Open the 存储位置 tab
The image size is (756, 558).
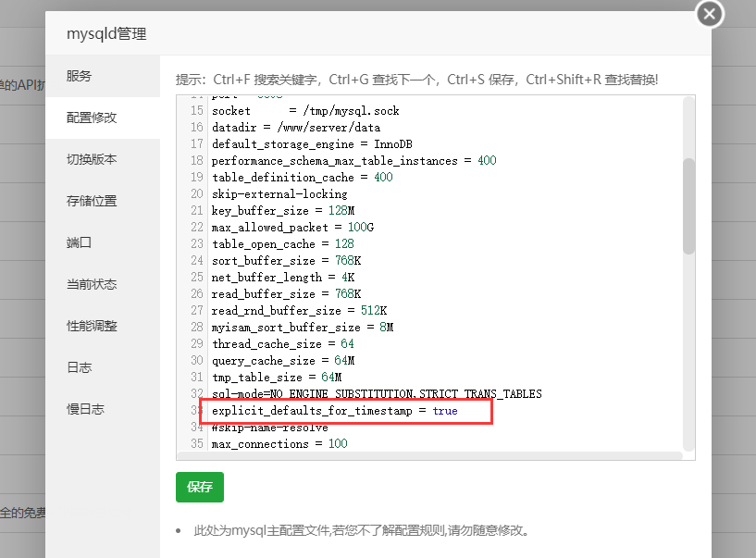pos(103,201)
